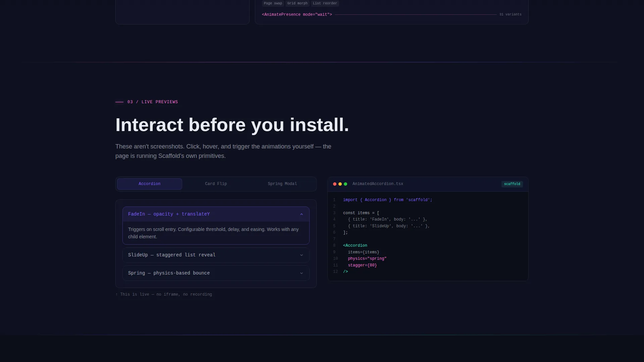Click the FadeIn — opacity + translateY header

(x=216, y=214)
